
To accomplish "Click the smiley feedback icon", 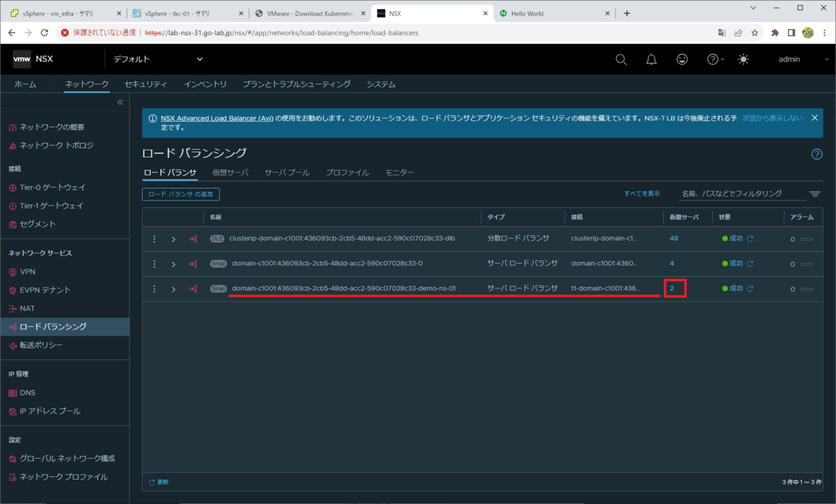I will coord(682,59).
